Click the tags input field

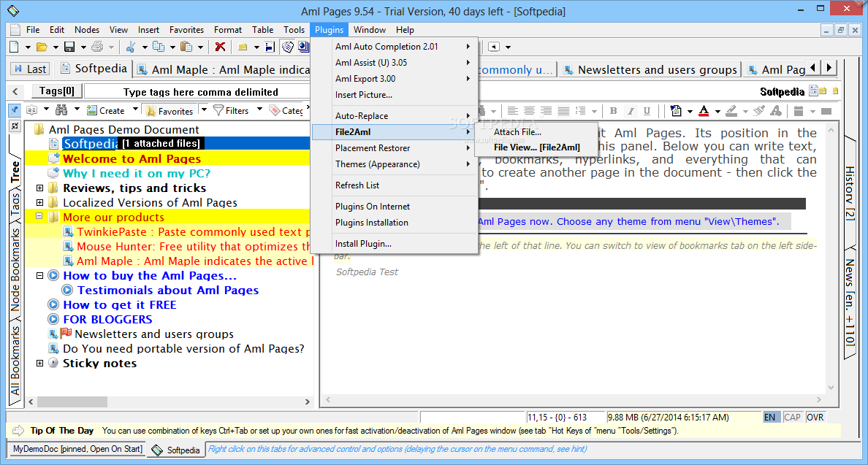[x=200, y=92]
